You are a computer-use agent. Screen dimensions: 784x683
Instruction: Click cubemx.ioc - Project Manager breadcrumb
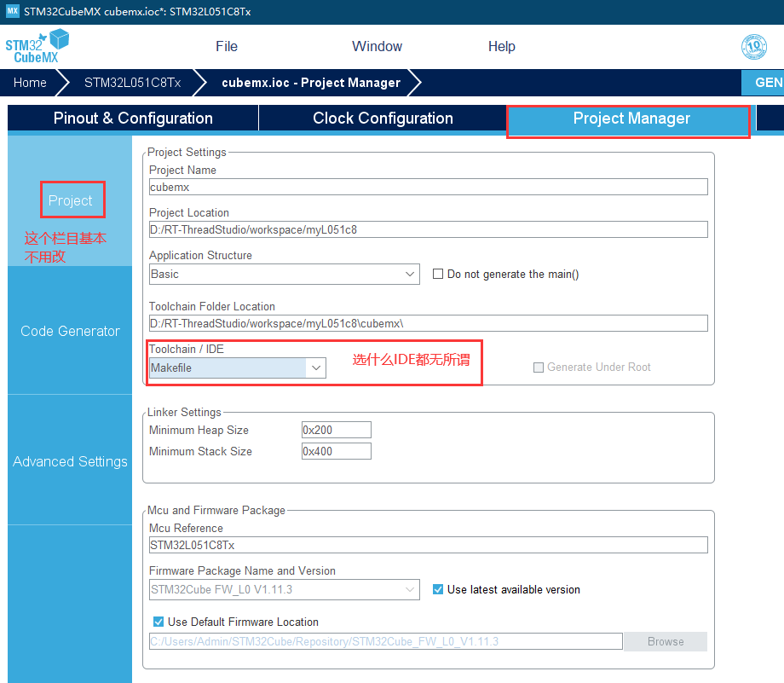311,83
